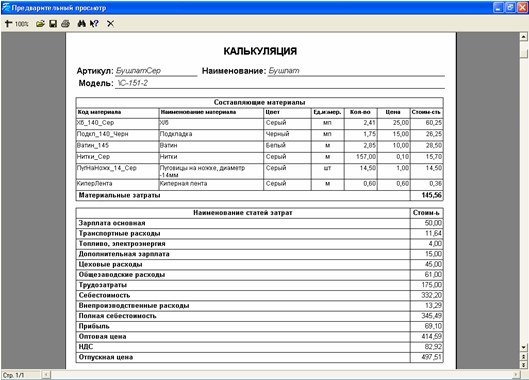Viewport: 529px width, 380px height.
Task: Click the vertical scrollbar up arrow
Action: click(x=523, y=36)
